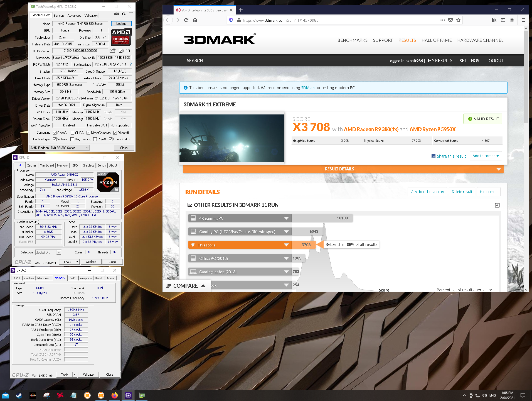Collapse the Other Results section icon

pos(497,205)
